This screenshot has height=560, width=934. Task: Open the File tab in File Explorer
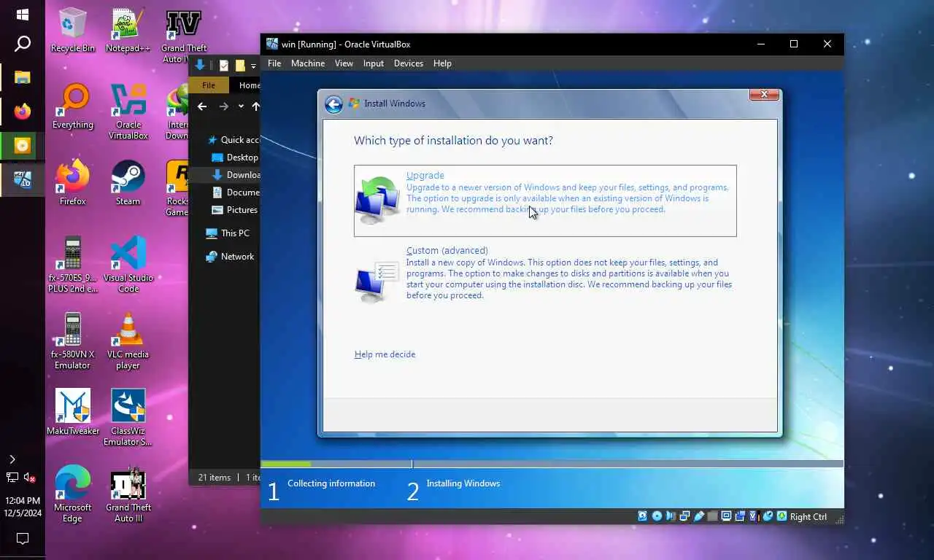pos(209,85)
